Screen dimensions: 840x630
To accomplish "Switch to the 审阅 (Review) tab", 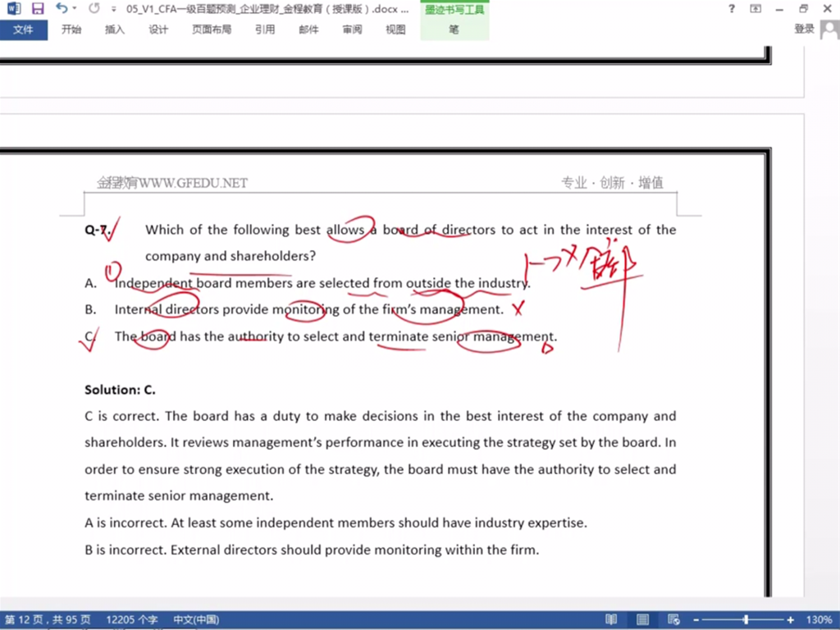I will 352,30.
